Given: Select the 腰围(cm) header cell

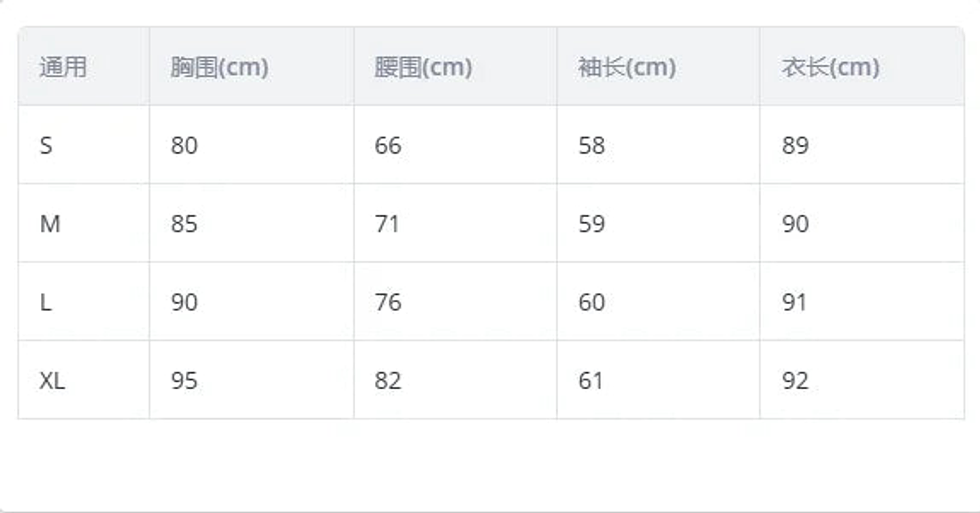Looking at the screenshot, I should (x=423, y=67).
